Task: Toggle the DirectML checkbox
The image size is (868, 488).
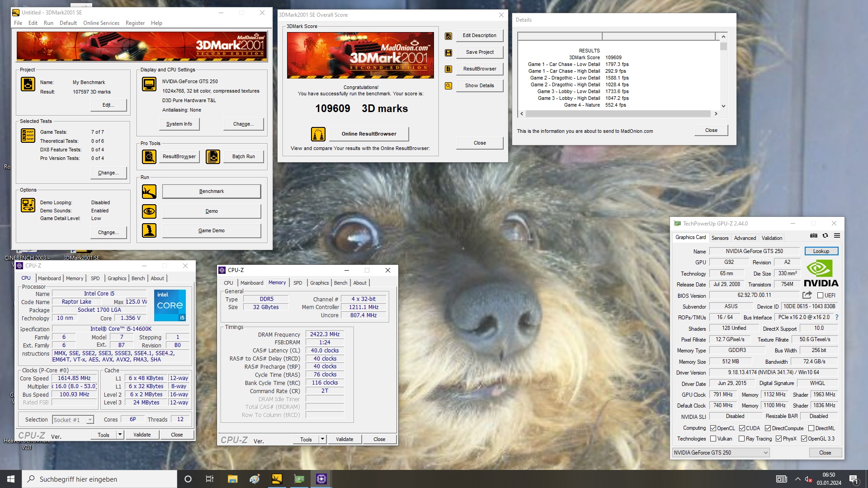Action: tap(811, 428)
